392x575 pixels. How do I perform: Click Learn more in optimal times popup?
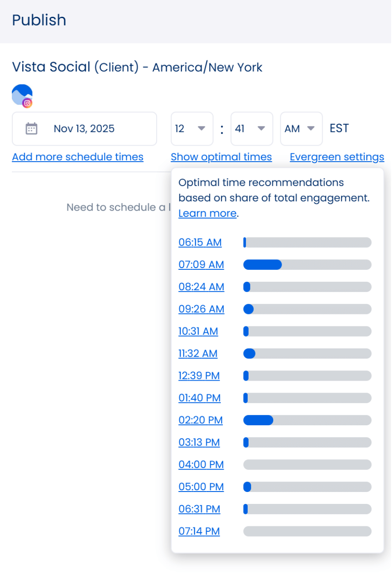click(x=207, y=213)
